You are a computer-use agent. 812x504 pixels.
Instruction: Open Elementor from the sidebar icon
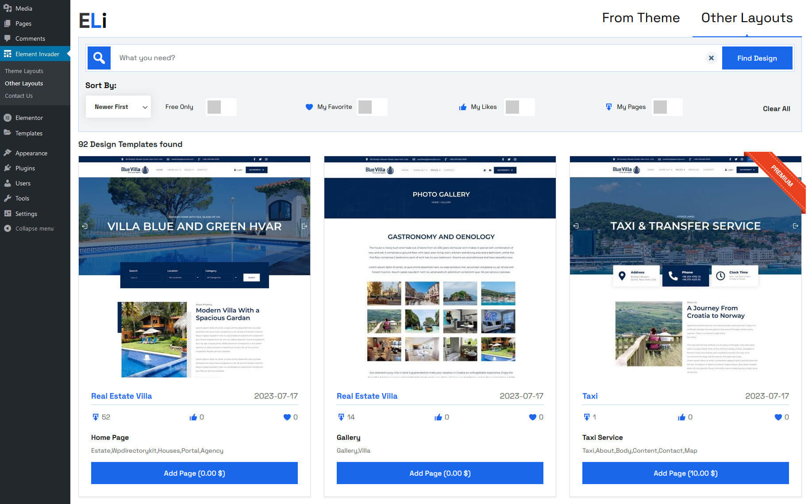8,118
